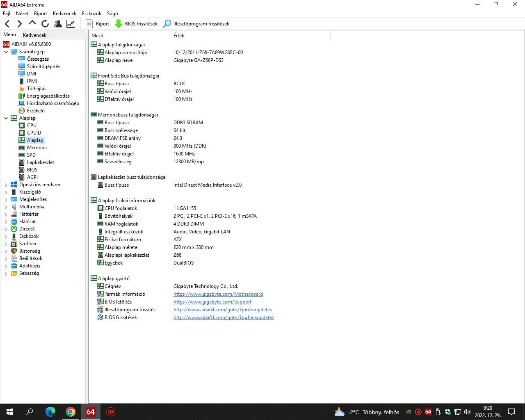This screenshot has height=420, width=525.
Task: Click the Refresh toolbar icon
Action: coord(45,24)
